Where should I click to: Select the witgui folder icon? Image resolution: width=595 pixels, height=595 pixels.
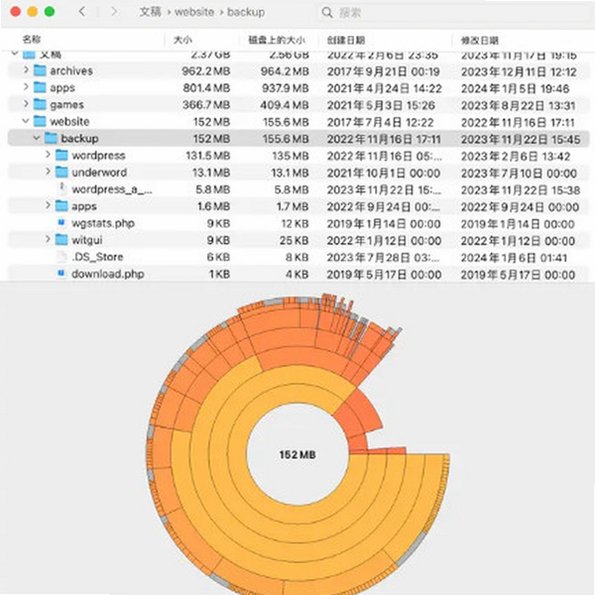61,240
